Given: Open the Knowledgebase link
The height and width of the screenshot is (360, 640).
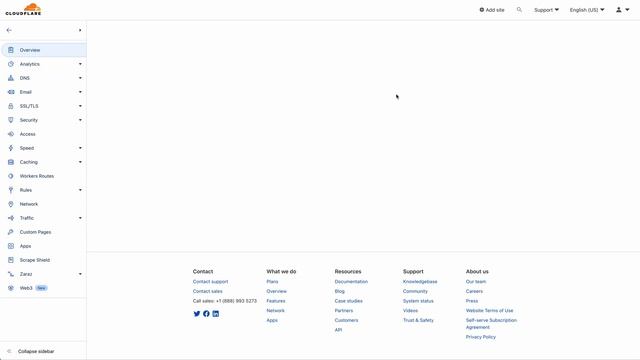Looking at the screenshot, I should tap(420, 282).
